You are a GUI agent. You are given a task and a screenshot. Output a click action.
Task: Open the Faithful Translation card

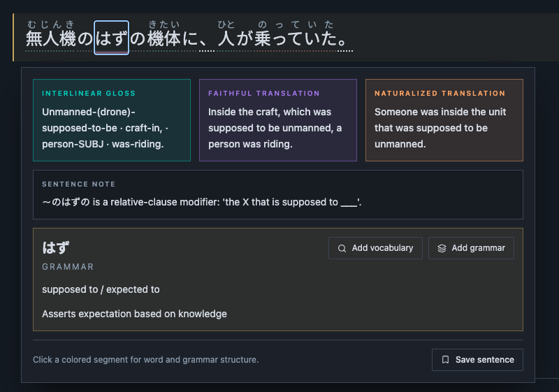(278, 120)
